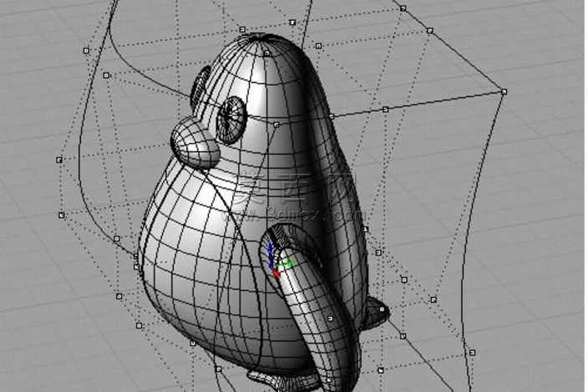Screen dimensions: 588x392
Task: Select the far-right corner cage control point
Action: pyautogui.click(x=504, y=91)
